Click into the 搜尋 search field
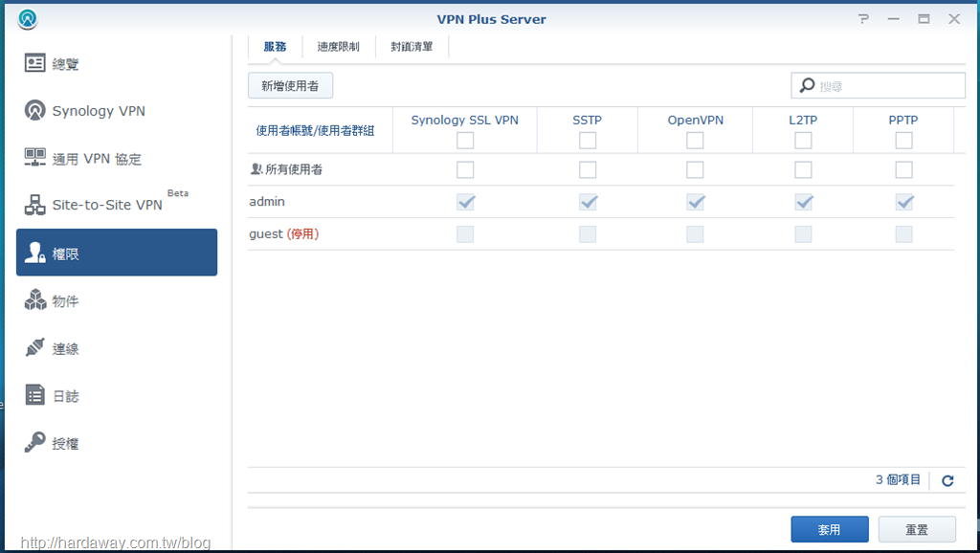980x553 pixels. click(x=878, y=85)
